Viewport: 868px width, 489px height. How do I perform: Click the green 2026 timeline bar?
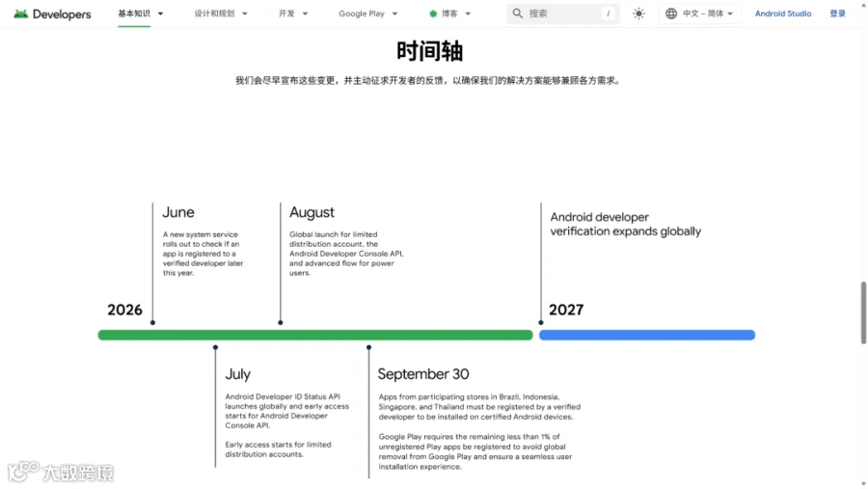click(315, 335)
